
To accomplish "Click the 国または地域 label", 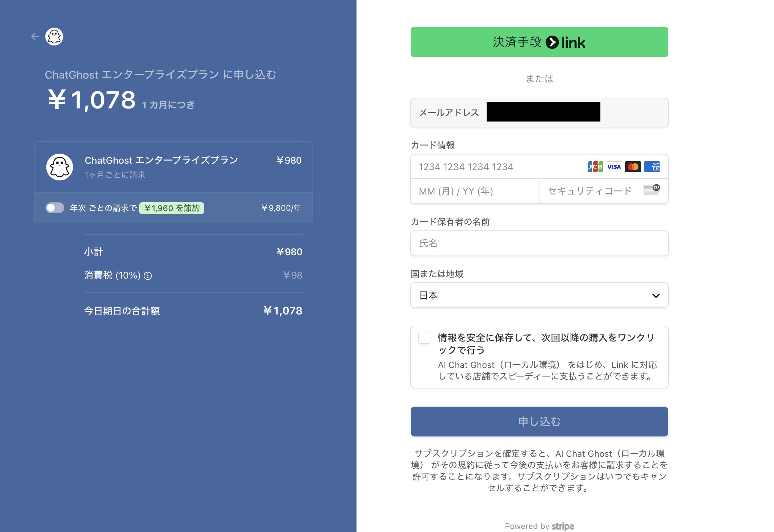I will pos(437,274).
